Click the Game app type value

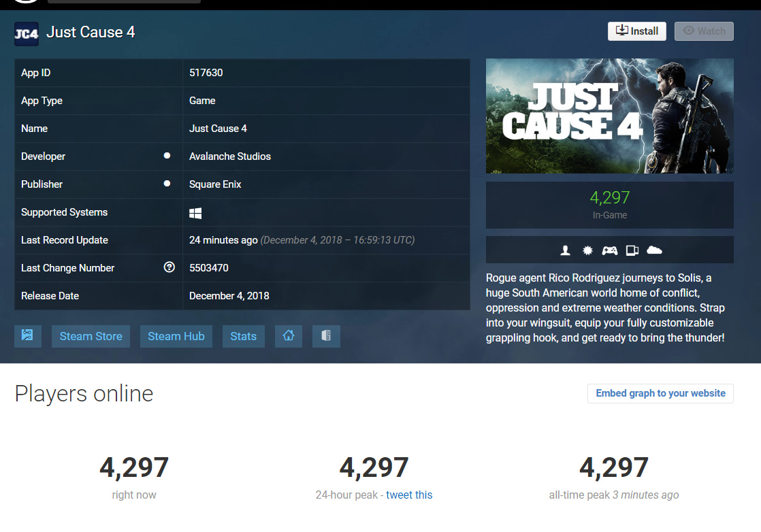click(x=202, y=101)
